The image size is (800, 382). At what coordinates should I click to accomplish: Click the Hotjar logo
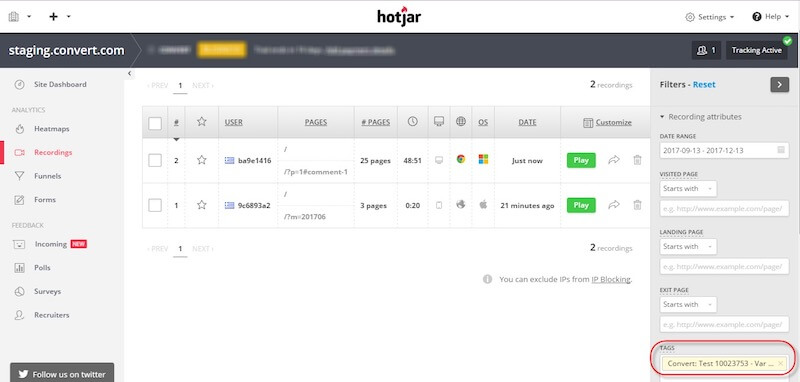point(399,16)
